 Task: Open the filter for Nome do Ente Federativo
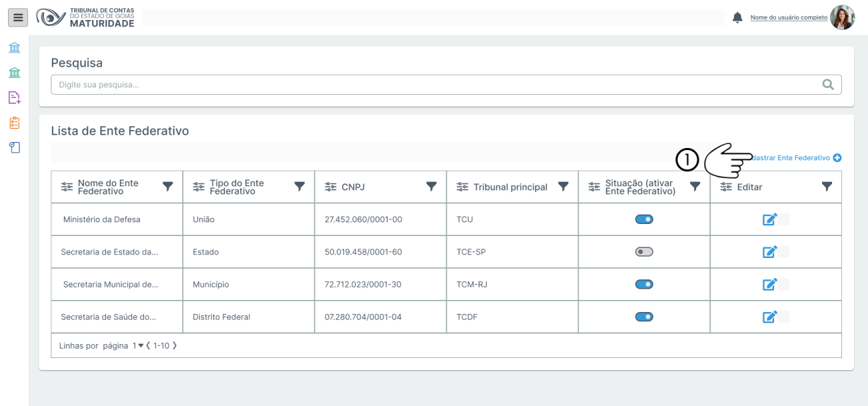tap(168, 187)
